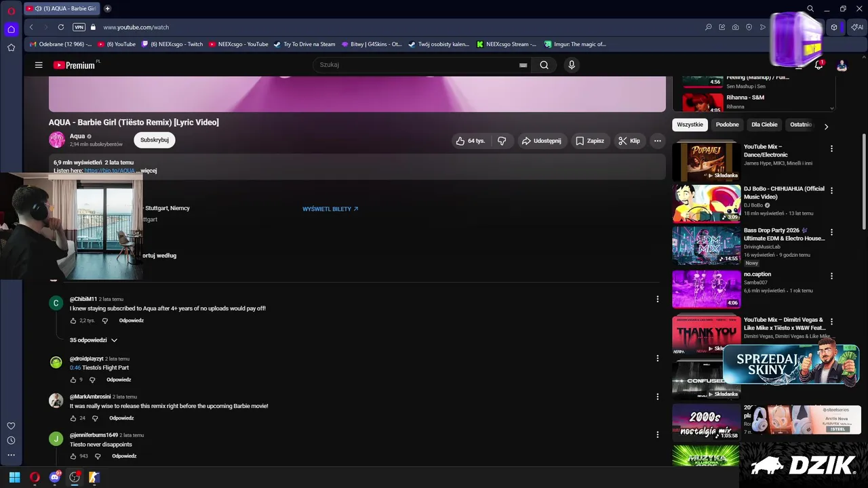
Task: Select the Ostatnio filter chip
Action: click(x=801, y=125)
